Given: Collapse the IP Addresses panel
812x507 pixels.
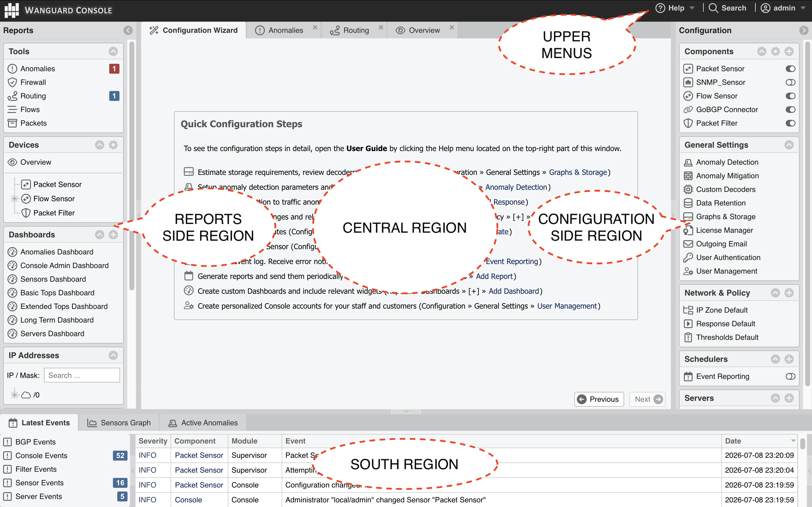Looking at the screenshot, I should pyautogui.click(x=113, y=355).
